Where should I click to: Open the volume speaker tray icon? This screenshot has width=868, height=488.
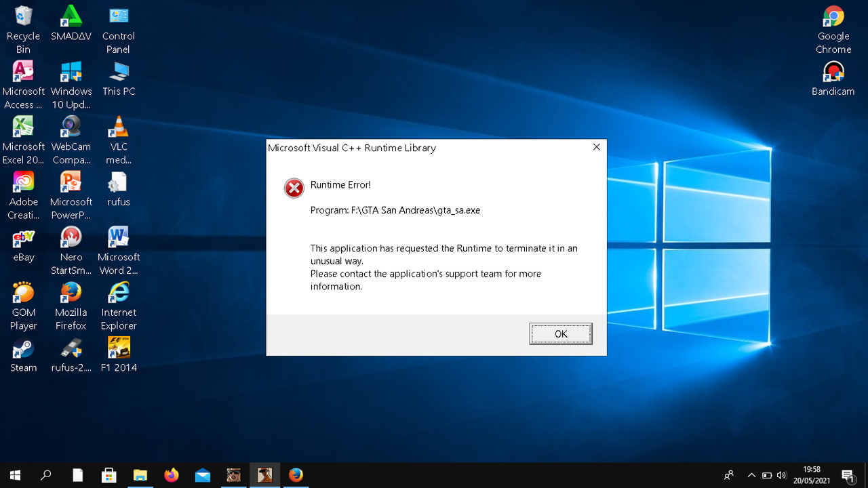pyautogui.click(x=782, y=475)
